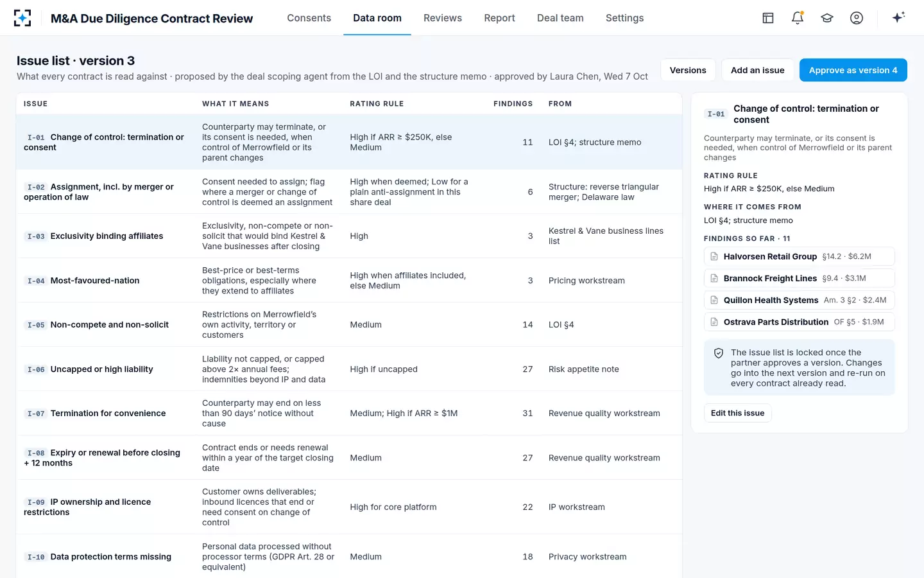Viewport: 924px width, 578px height.
Task: Click the Versions button
Action: 688,70
